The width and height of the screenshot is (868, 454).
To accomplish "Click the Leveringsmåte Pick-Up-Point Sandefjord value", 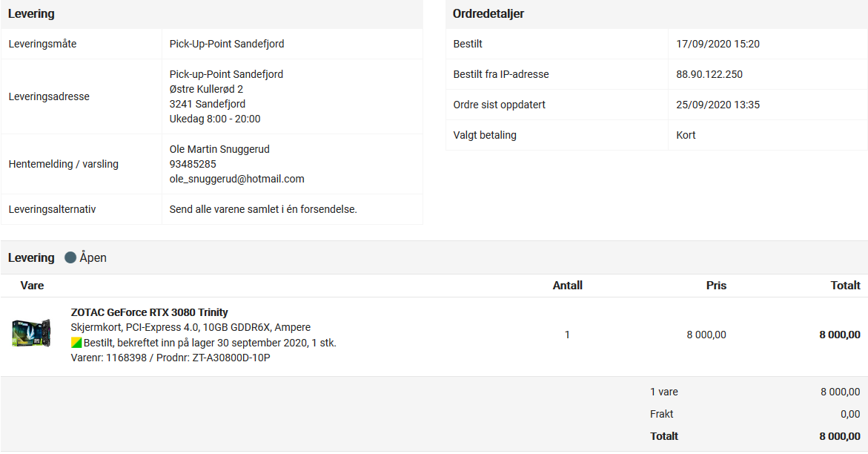I will pyautogui.click(x=227, y=44).
